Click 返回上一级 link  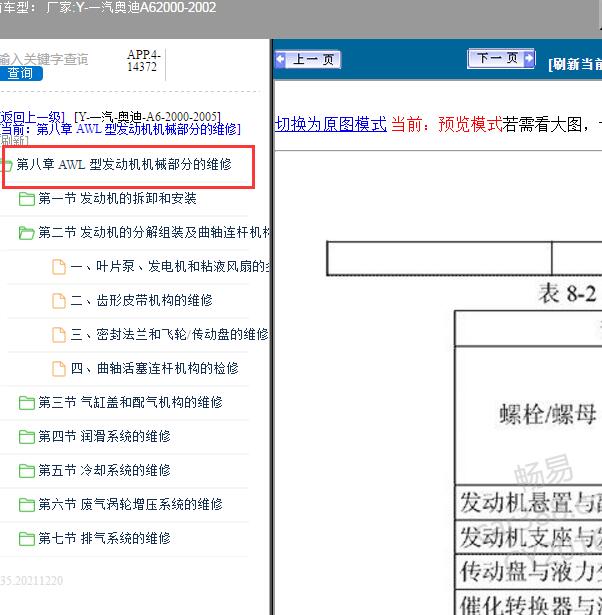32,117
